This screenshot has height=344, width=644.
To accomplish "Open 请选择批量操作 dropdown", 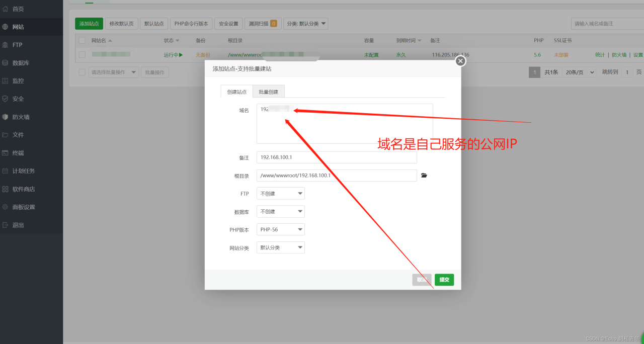I will tap(114, 72).
